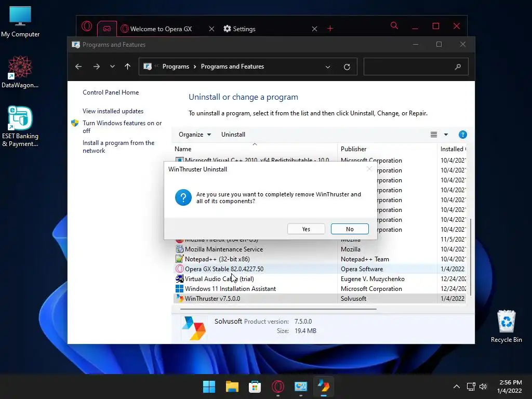Switch to Control Panel taskbar icon
The height and width of the screenshot is (399, 532).
click(x=301, y=387)
